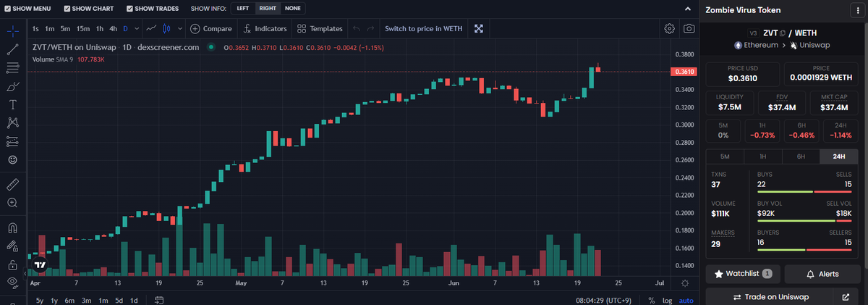
Task: Open chart settings gear
Action: click(670, 28)
